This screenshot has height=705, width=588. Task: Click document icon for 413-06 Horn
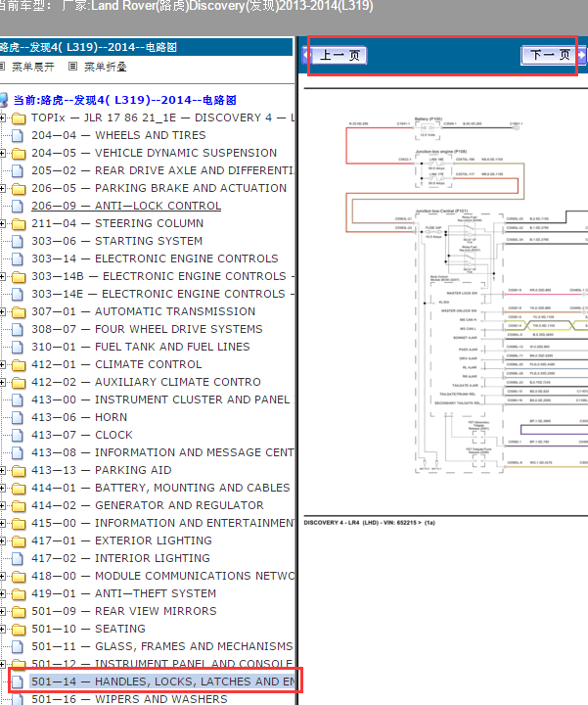click(x=18, y=417)
